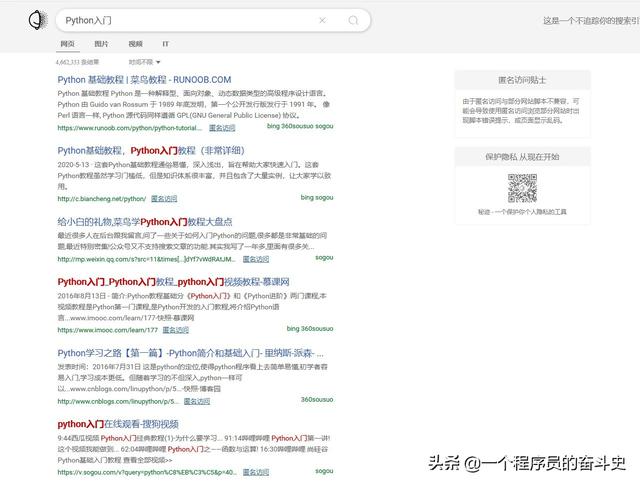Click the search engine logo icon

pyautogui.click(x=38, y=20)
